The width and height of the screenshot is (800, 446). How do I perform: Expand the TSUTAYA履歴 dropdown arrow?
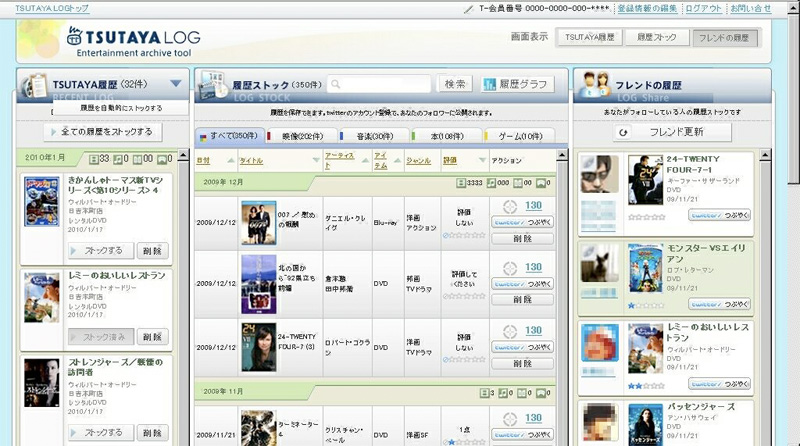pos(176,84)
